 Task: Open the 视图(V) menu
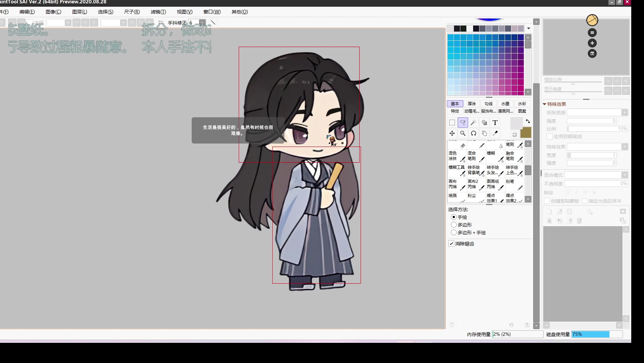click(185, 12)
